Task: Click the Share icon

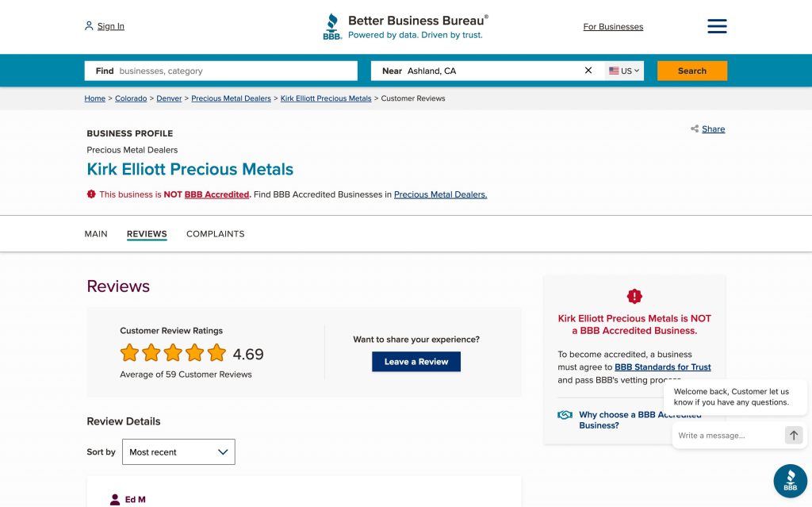Action: (x=695, y=129)
